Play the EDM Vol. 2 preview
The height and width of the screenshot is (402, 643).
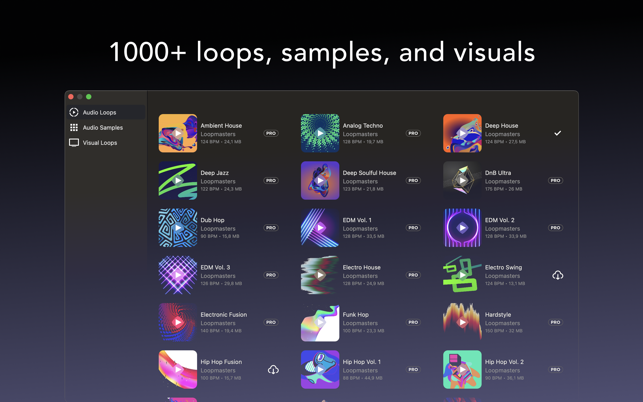[462, 228]
